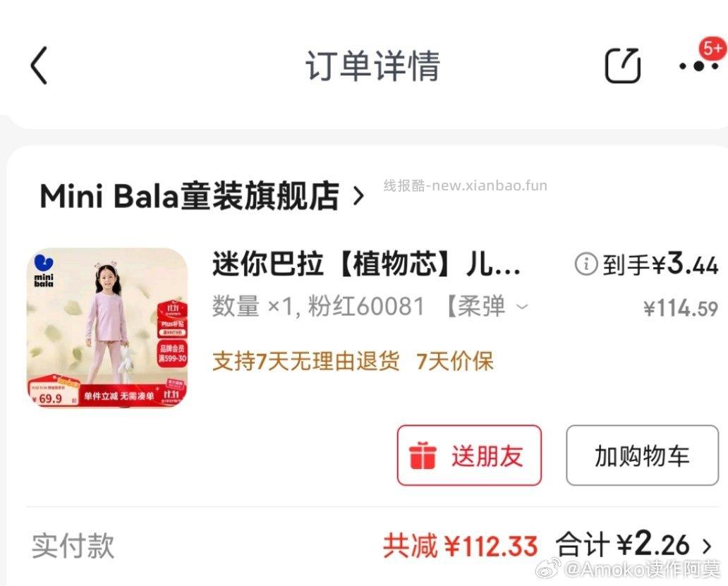Click the 加购物车 button
The image size is (728, 586).
(x=642, y=456)
